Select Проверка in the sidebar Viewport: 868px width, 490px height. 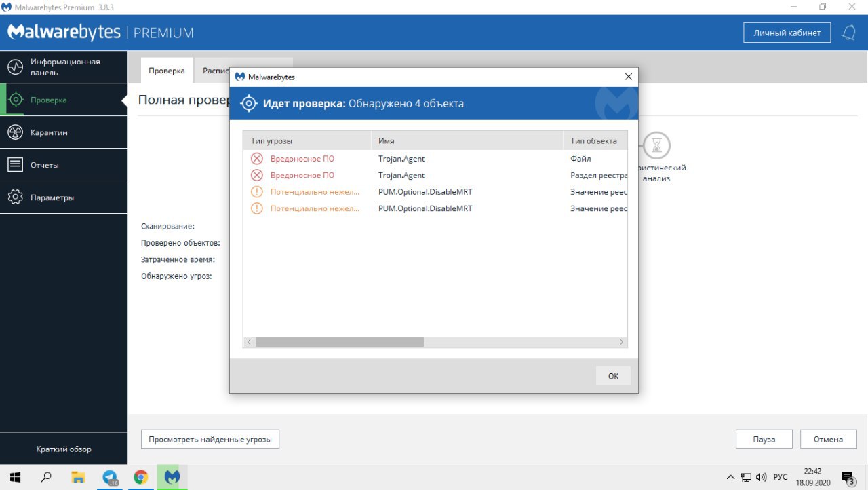(64, 100)
